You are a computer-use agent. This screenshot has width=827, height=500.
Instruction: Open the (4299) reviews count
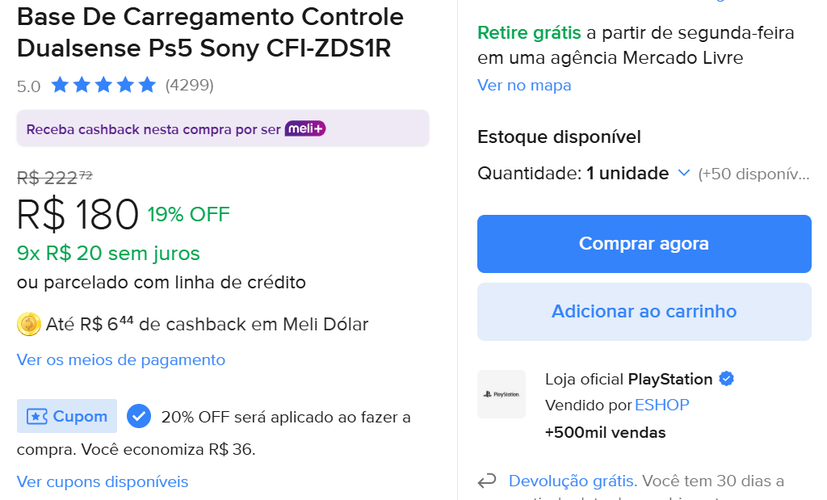(x=189, y=85)
